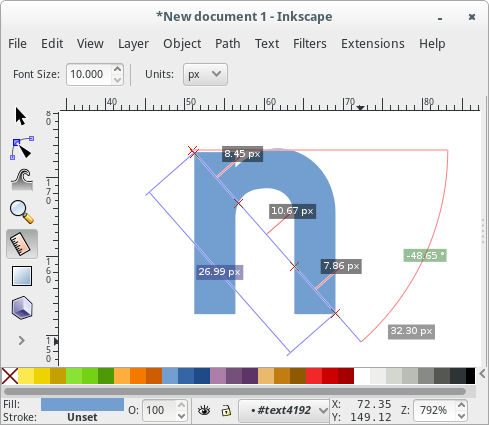Decrease the Font Size value

point(117,80)
